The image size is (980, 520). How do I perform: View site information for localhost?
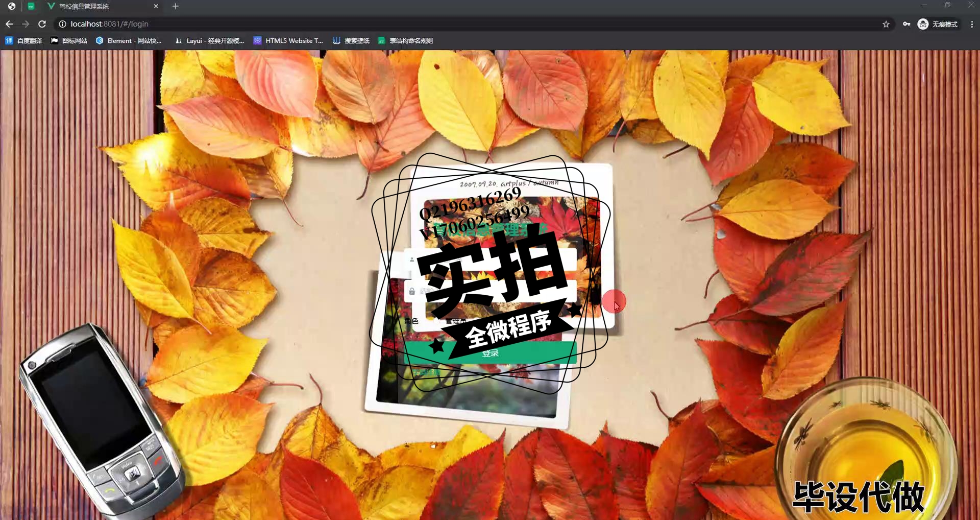62,24
